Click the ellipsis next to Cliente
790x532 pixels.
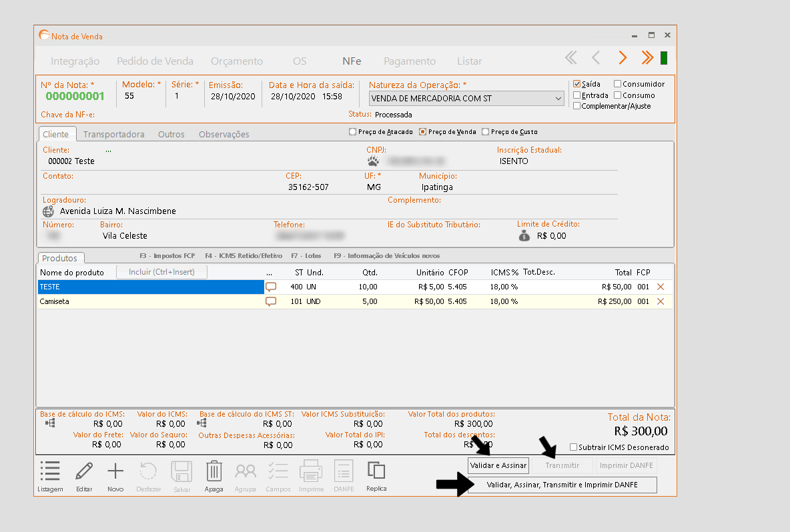[x=108, y=151]
